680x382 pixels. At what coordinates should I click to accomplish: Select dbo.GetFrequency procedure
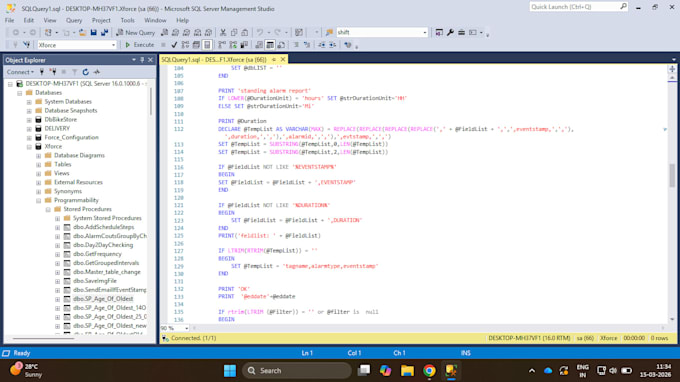tap(97, 254)
